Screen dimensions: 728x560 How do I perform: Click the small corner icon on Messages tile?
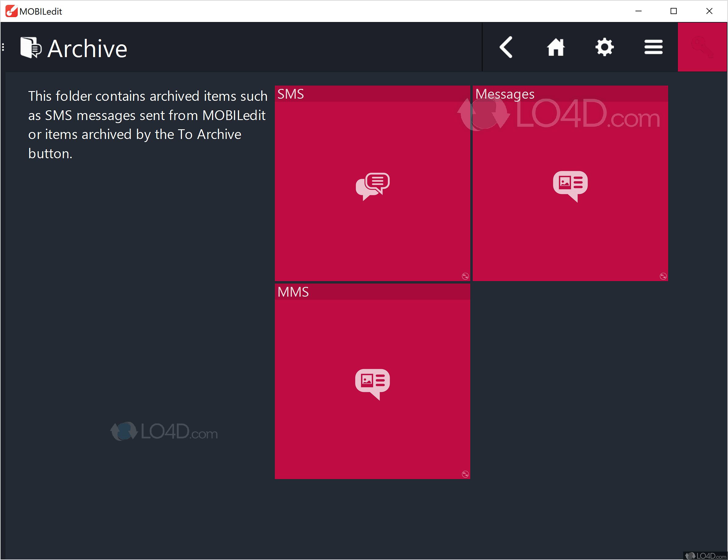click(x=663, y=276)
